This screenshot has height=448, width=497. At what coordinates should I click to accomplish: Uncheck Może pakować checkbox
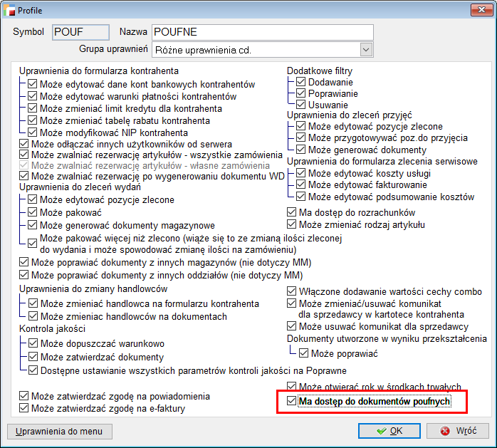point(33,212)
